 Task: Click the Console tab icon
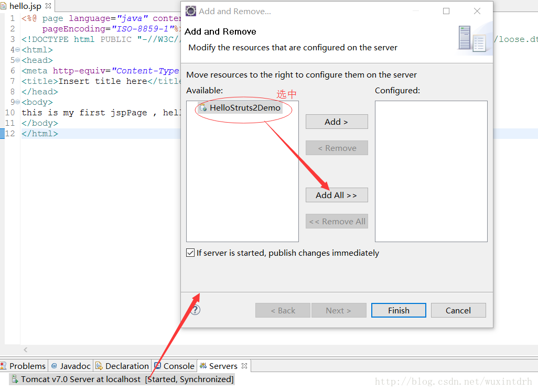[157, 366]
